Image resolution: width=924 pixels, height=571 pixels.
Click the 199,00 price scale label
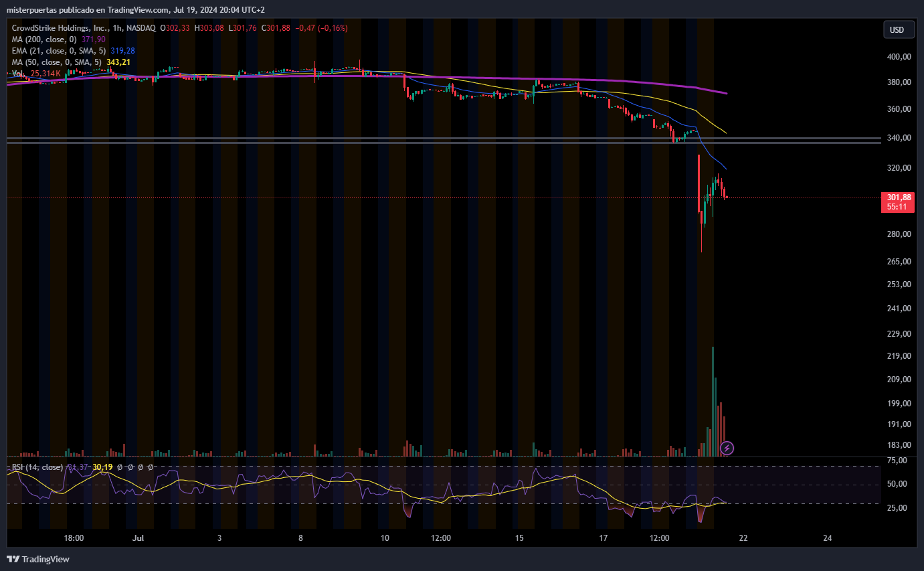[900, 404]
